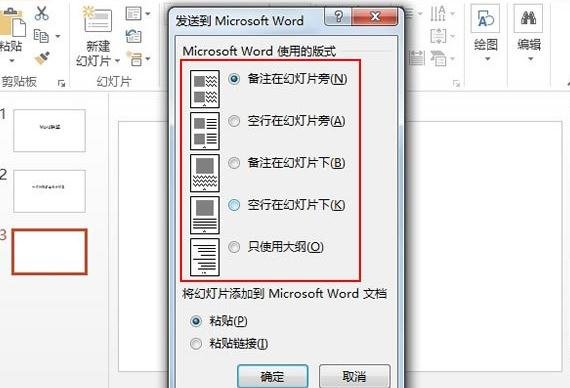Click the 新建幻灯片 new slide icon

(97, 19)
